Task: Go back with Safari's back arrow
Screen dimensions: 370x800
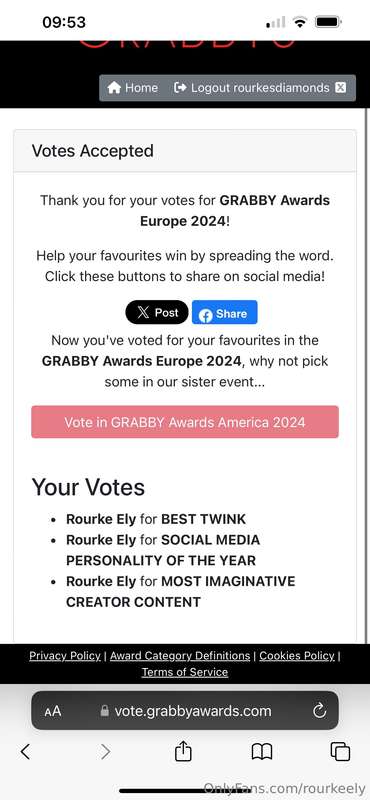Action: click(25, 752)
